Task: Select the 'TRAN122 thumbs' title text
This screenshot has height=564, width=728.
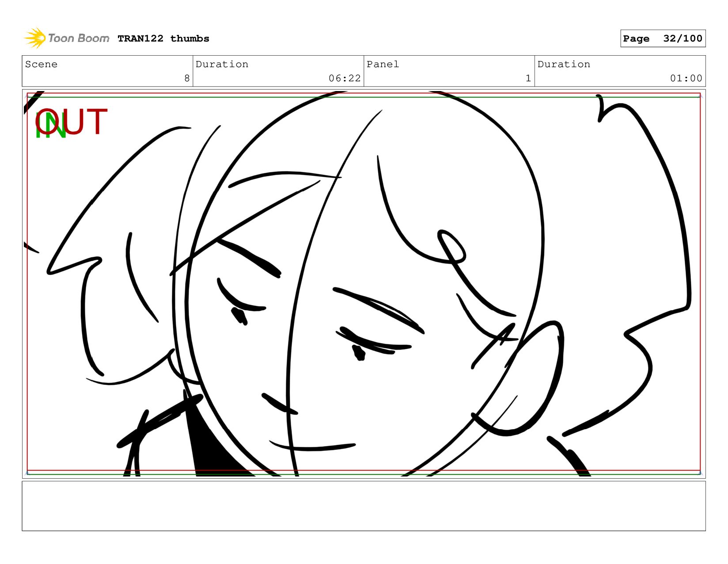Action: tap(163, 38)
